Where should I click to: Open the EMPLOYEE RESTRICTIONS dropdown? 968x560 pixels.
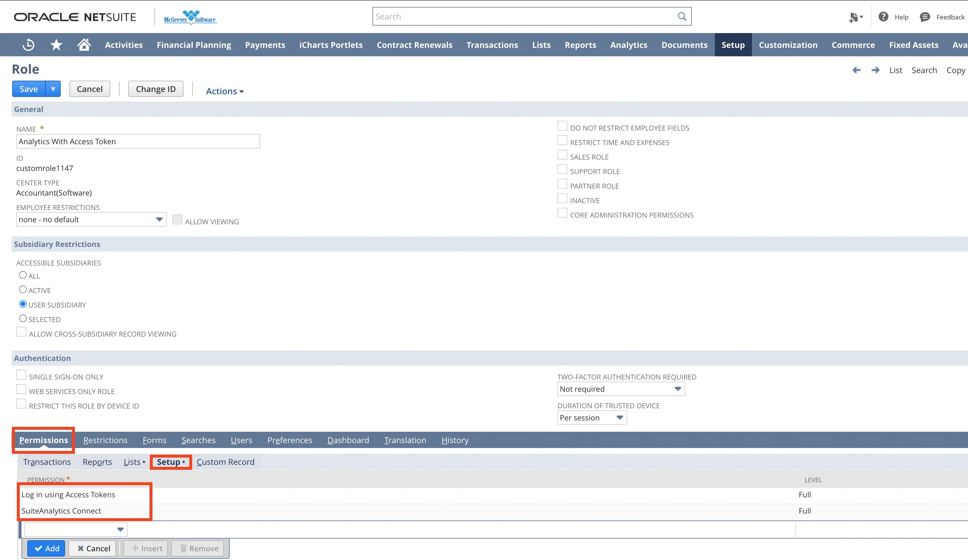[159, 219]
